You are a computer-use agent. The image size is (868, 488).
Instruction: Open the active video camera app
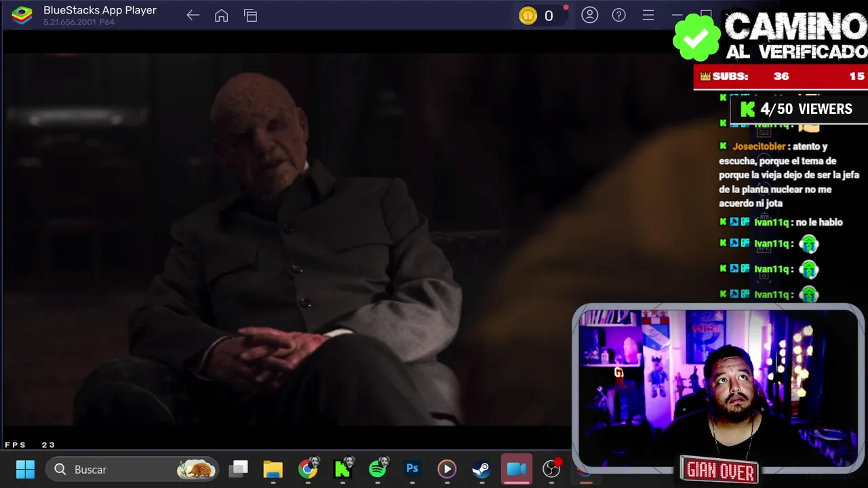pyautogui.click(x=517, y=469)
